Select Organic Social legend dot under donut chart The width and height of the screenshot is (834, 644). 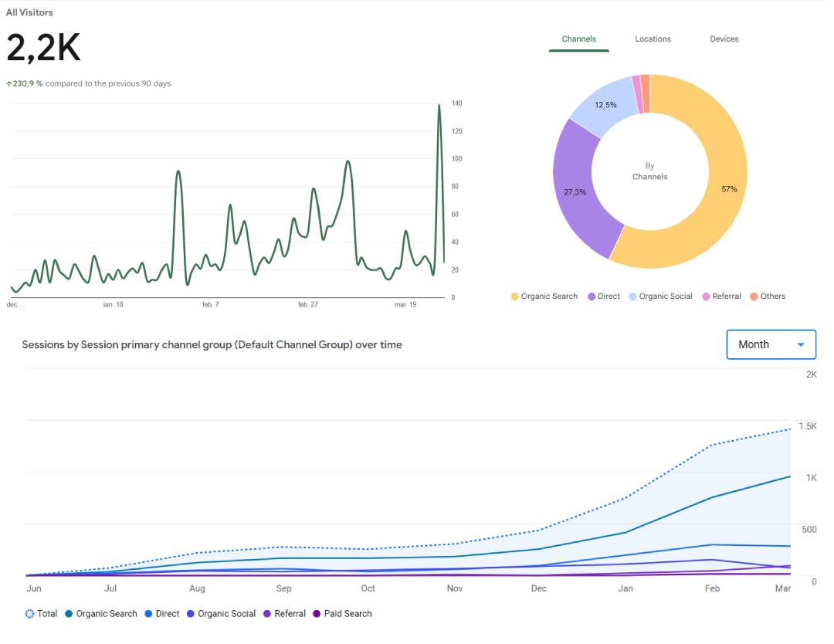point(632,297)
